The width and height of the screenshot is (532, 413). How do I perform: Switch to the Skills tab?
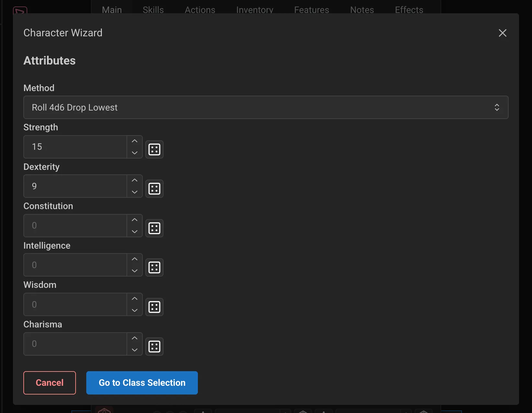coord(153,10)
